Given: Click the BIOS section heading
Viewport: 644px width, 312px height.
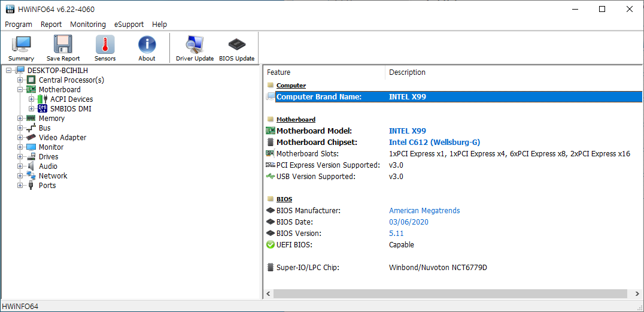Looking at the screenshot, I should coord(284,199).
